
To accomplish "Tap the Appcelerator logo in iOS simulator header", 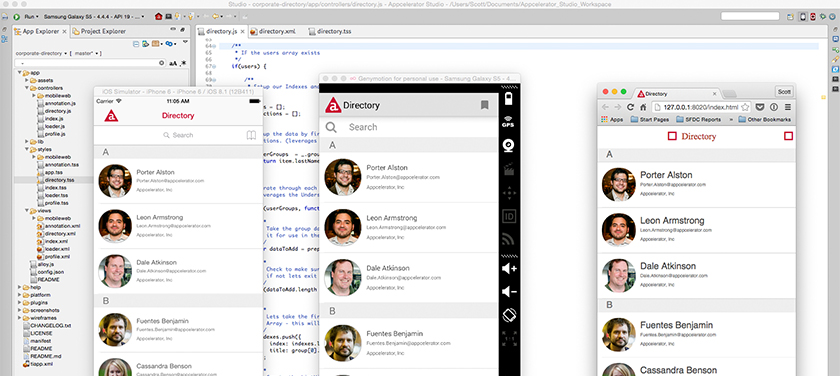I will (x=111, y=116).
